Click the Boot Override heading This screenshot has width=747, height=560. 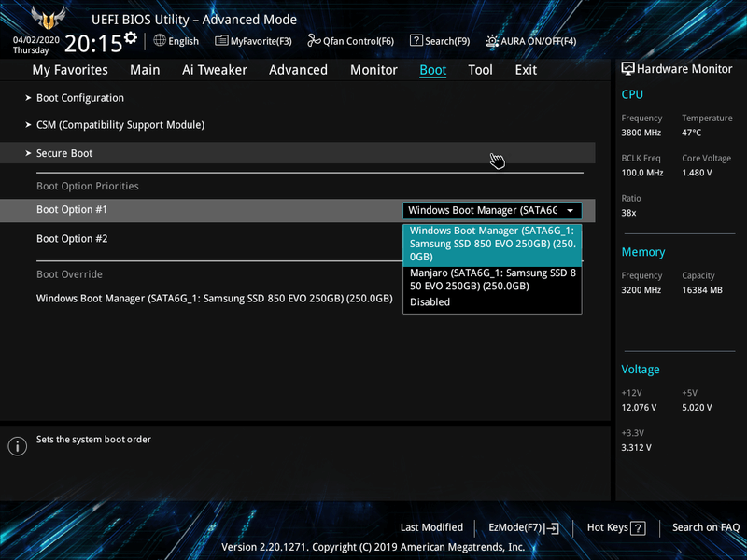point(69,274)
